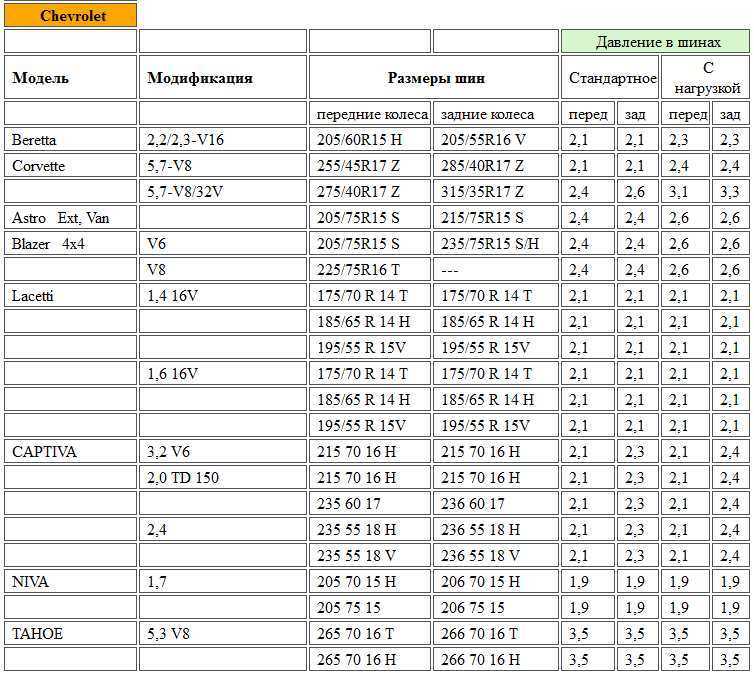Select the 315/35R17 Z rear tire cell
This screenshot has width=754, height=673.
(x=496, y=192)
